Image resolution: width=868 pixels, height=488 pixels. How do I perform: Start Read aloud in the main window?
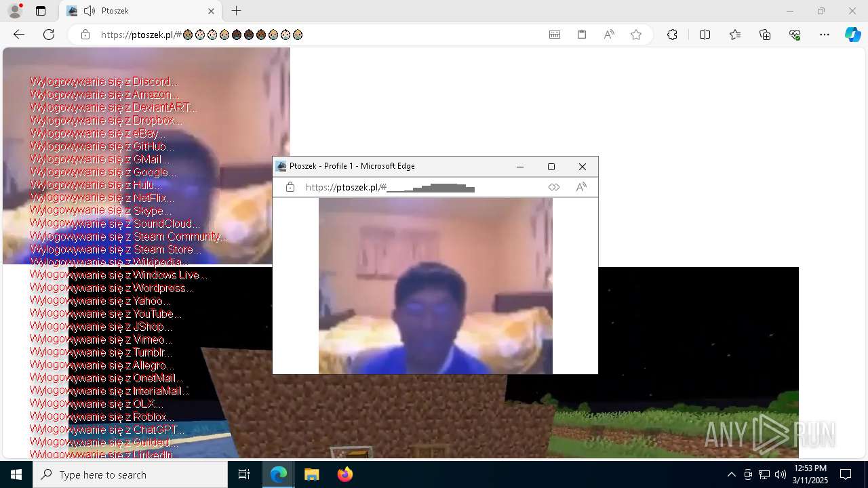(609, 35)
